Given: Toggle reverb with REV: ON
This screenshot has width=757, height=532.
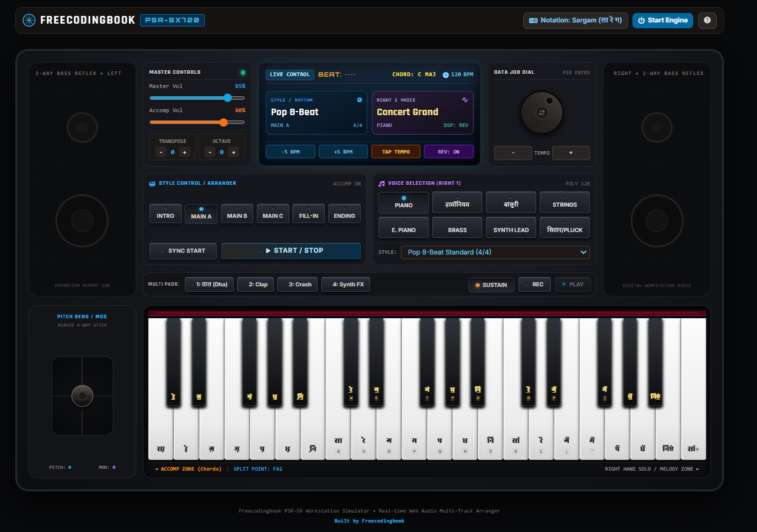Looking at the screenshot, I should click(449, 152).
